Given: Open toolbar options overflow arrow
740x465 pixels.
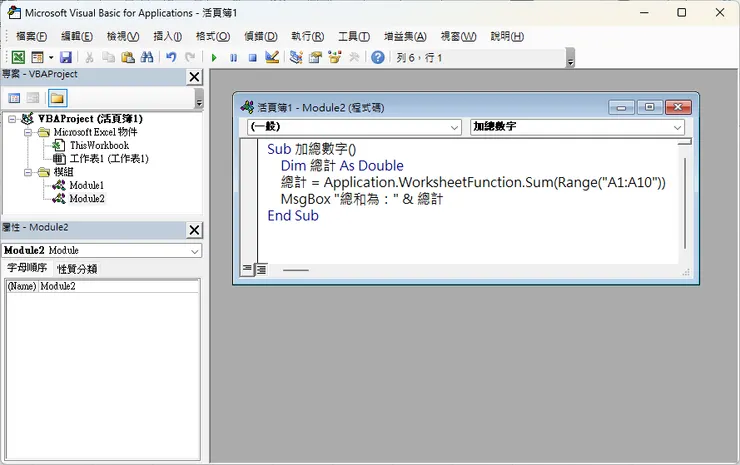Looking at the screenshot, I should (x=570, y=58).
